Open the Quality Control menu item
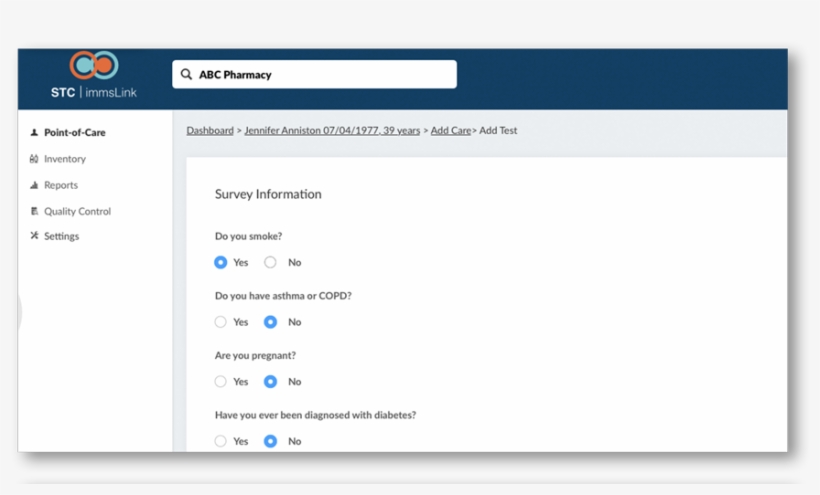Screen dimensions: 820x495 (77, 211)
